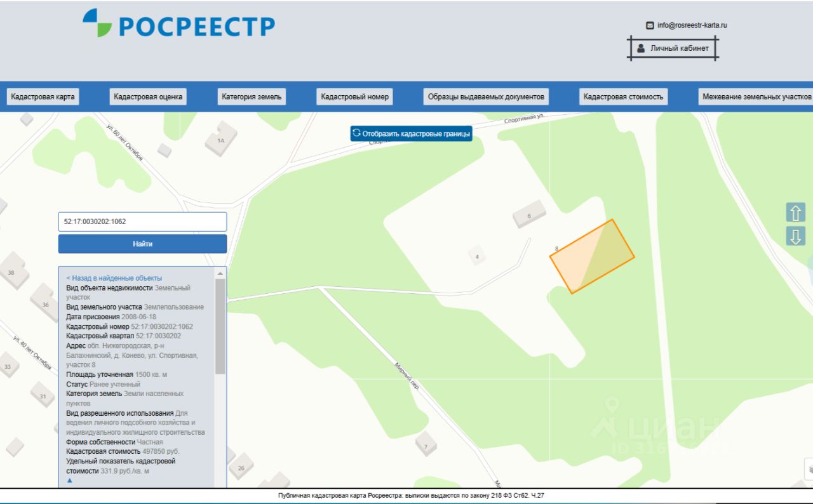
Task: Collapse details with blue triangle arrow
Action: pyautogui.click(x=70, y=481)
